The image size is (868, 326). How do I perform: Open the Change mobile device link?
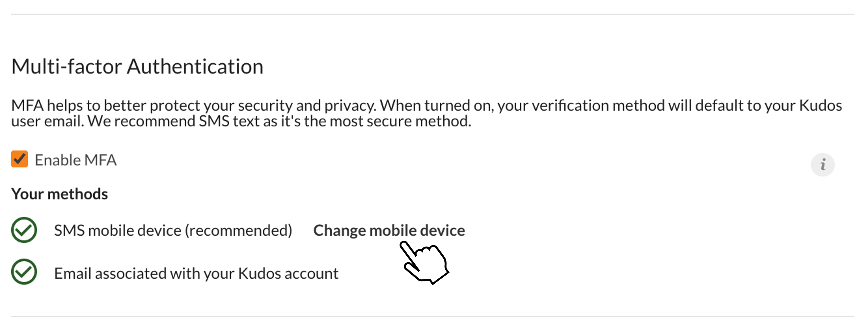pyautogui.click(x=389, y=231)
